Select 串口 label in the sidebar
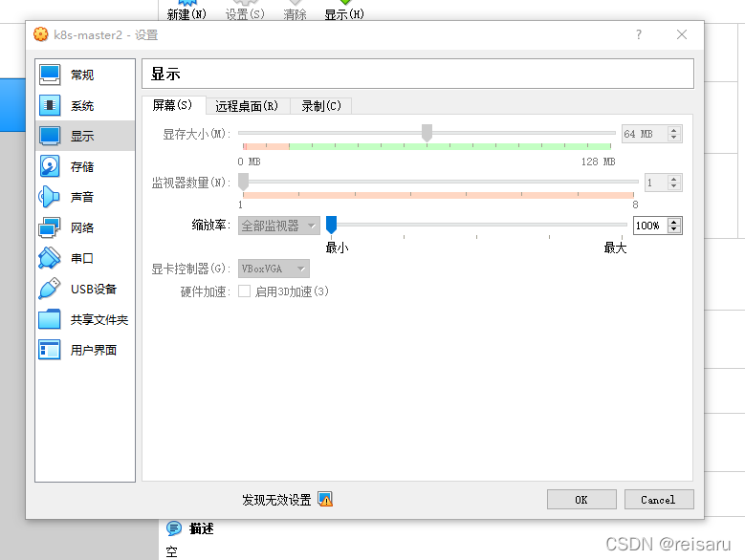 click(x=82, y=258)
